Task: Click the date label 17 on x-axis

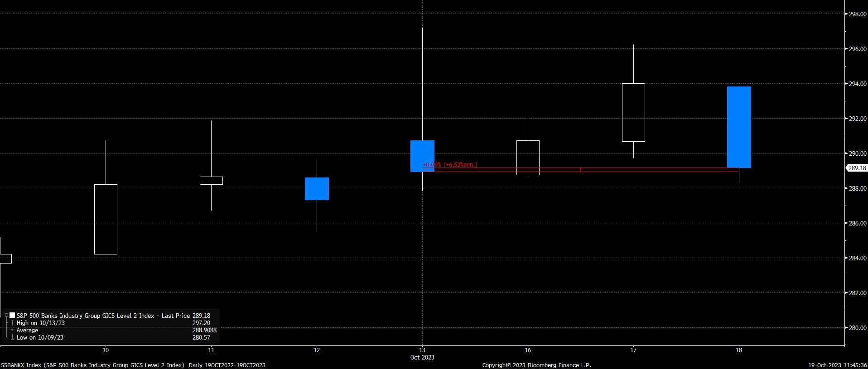Action: coord(633,350)
